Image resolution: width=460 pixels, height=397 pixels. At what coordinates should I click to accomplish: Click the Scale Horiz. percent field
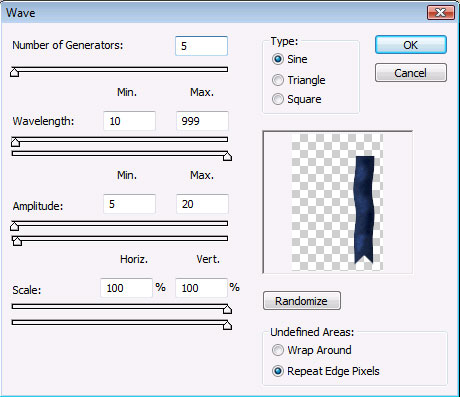click(126, 288)
